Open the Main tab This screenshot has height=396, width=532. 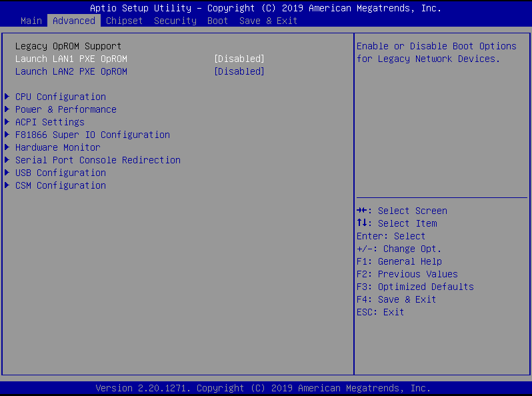(31, 21)
